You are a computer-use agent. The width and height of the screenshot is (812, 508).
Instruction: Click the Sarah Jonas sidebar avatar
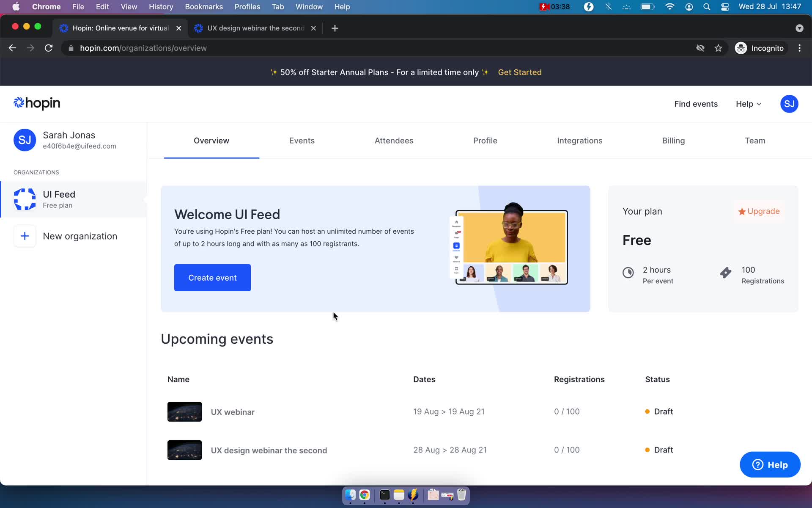(25, 140)
